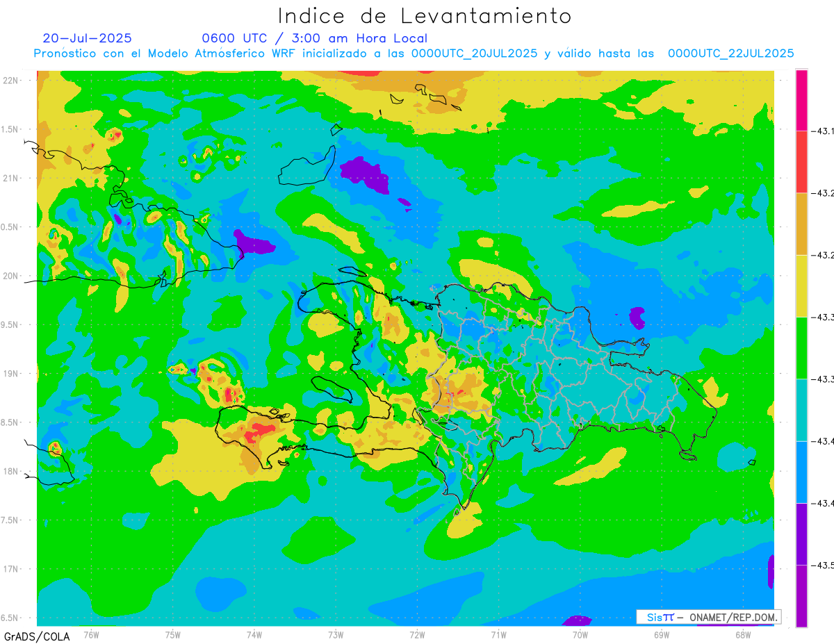Select the "17N" latitude label
The image size is (834, 644).
coord(10,569)
